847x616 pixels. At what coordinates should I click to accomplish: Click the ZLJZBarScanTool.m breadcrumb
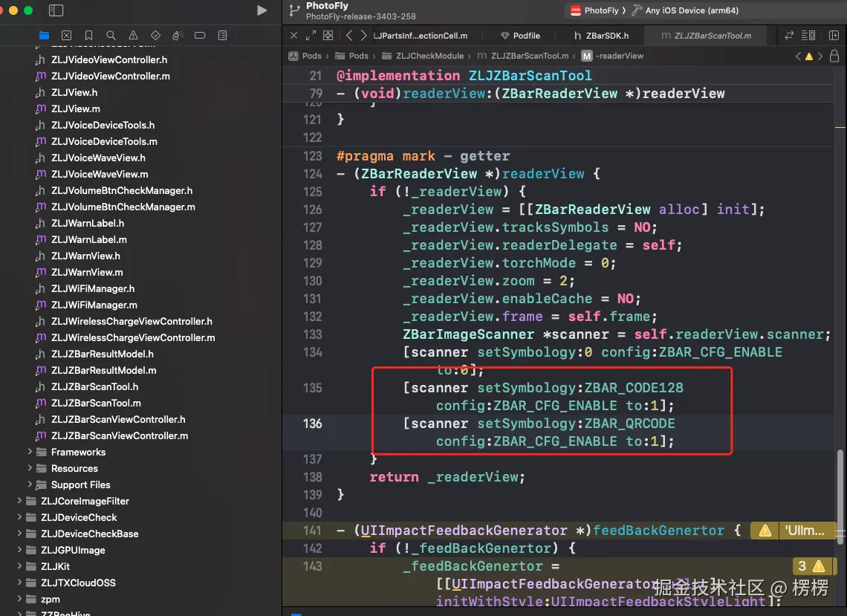[x=523, y=56]
